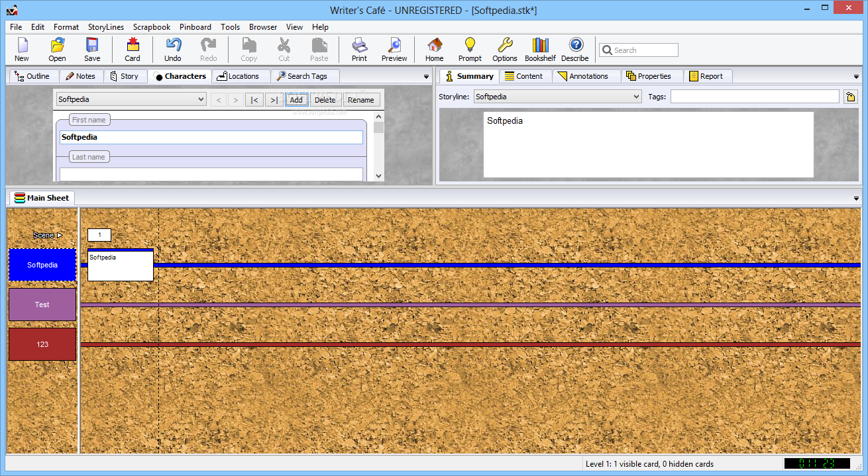Click the tags picker icon beside Tags field
The height and width of the screenshot is (476, 868).
tap(850, 97)
